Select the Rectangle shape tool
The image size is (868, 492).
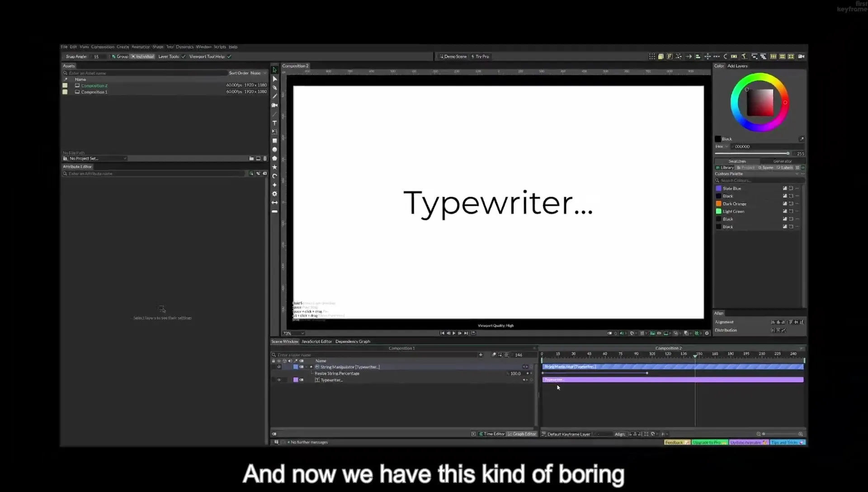pyautogui.click(x=274, y=141)
